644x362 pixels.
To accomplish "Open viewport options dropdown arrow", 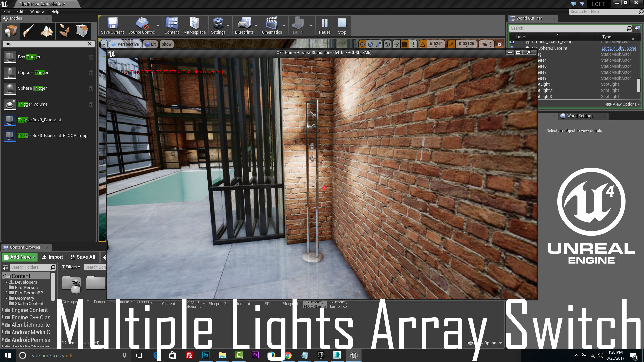I will [104, 44].
